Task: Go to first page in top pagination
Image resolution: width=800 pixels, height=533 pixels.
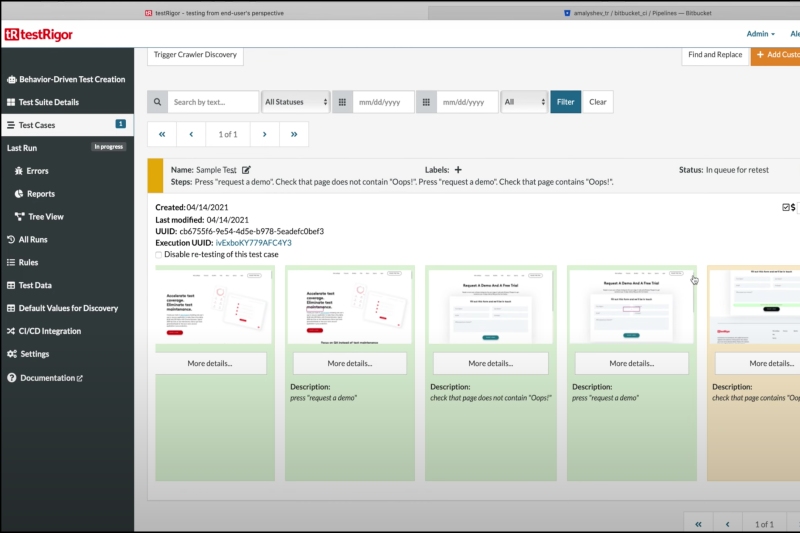Action: [162, 134]
